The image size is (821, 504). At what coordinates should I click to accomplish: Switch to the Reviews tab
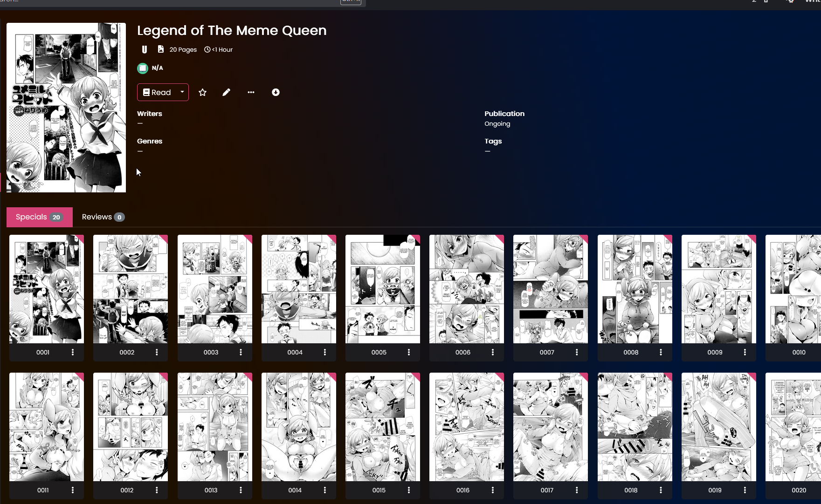tap(103, 217)
